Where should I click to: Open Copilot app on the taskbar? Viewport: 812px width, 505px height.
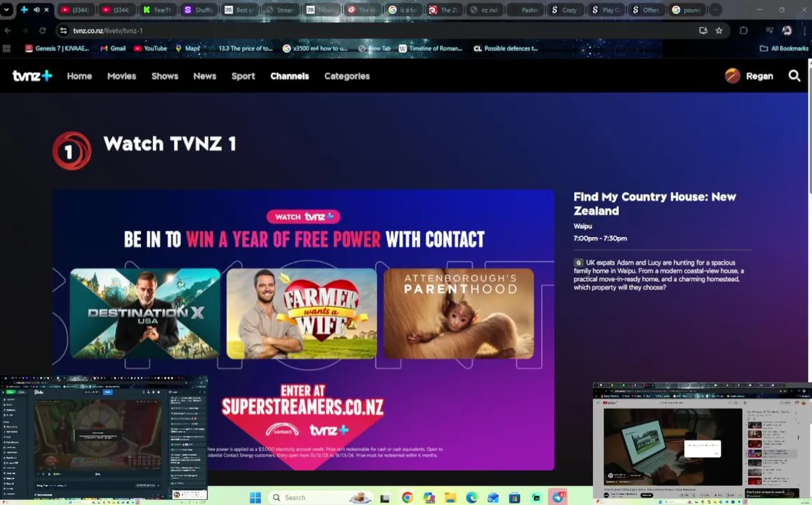point(429,497)
